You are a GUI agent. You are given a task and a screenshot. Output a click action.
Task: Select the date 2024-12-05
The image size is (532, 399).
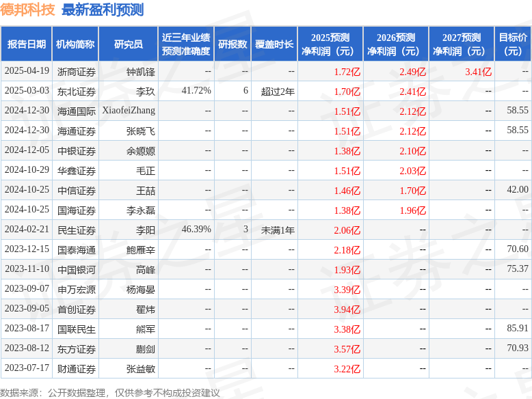click(x=27, y=150)
